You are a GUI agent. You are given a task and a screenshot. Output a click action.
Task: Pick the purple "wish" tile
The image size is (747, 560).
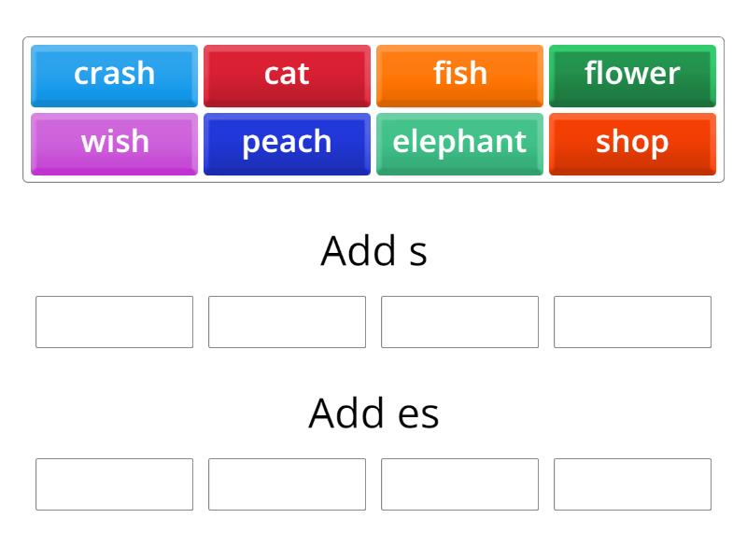pos(114,143)
